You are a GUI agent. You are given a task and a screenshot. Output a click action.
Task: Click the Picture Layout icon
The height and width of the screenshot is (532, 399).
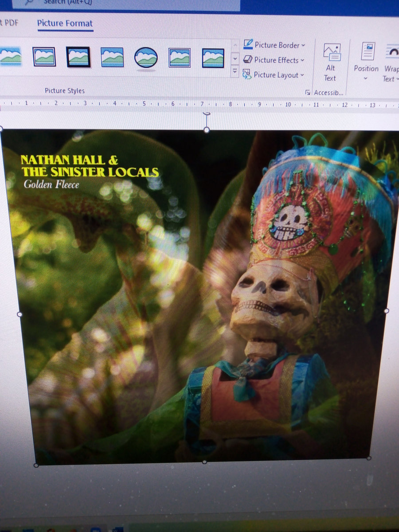(247, 74)
